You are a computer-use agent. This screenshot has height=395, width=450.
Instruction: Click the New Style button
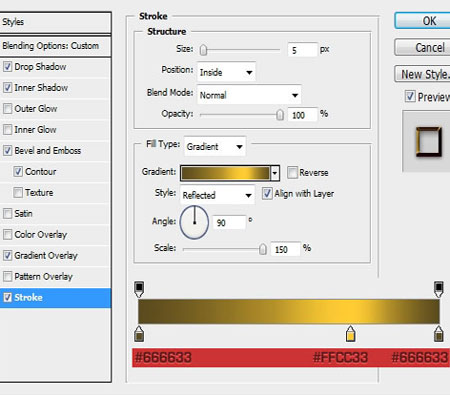pyautogui.click(x=422, y=74)
